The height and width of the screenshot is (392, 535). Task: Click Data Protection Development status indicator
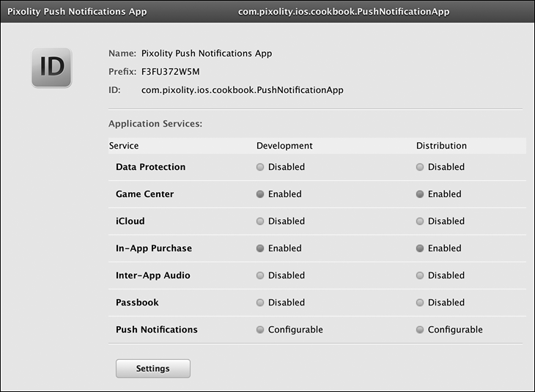point(260,167)
